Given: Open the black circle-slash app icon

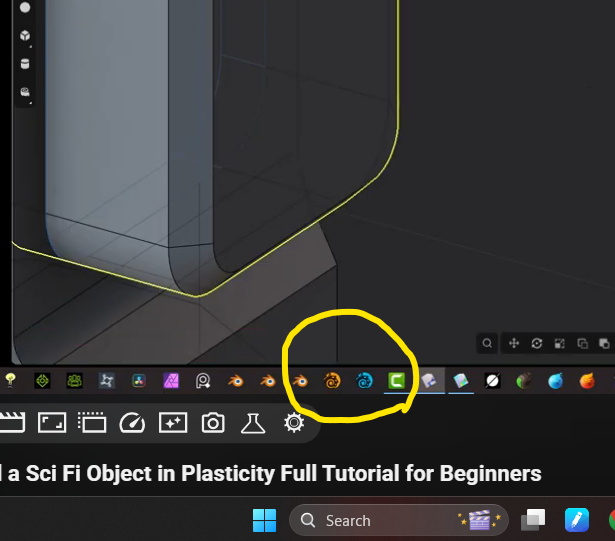Looking at the screenshot, I should 493,381.
